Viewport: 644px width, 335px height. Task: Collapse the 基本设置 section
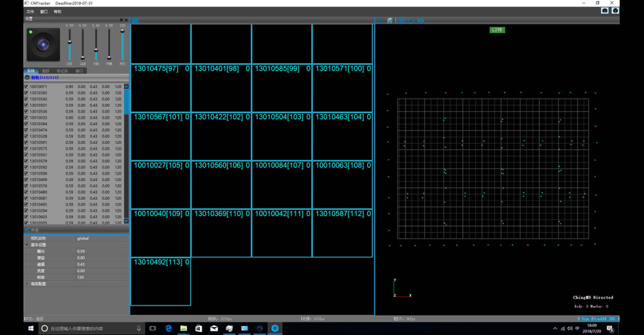tap(27, 245)
